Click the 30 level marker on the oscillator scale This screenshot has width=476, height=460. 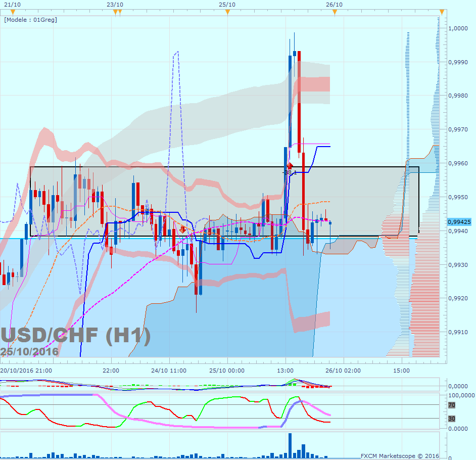452,419
